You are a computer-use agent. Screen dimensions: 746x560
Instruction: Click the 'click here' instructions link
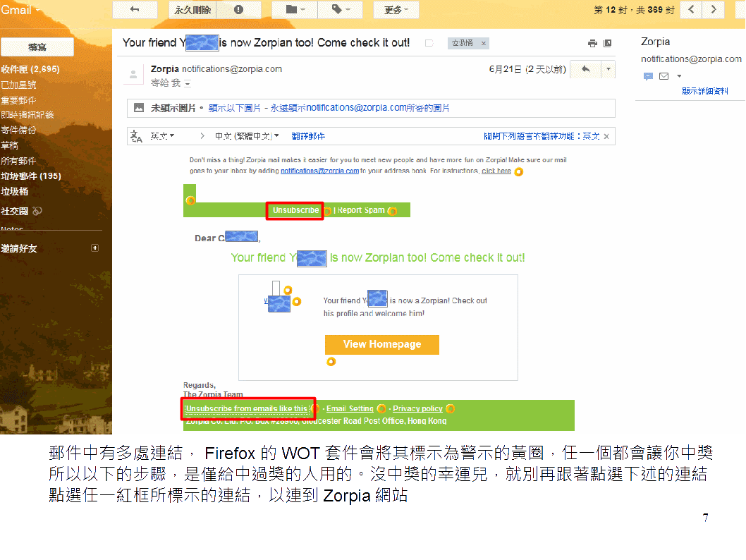click(496, 171)
